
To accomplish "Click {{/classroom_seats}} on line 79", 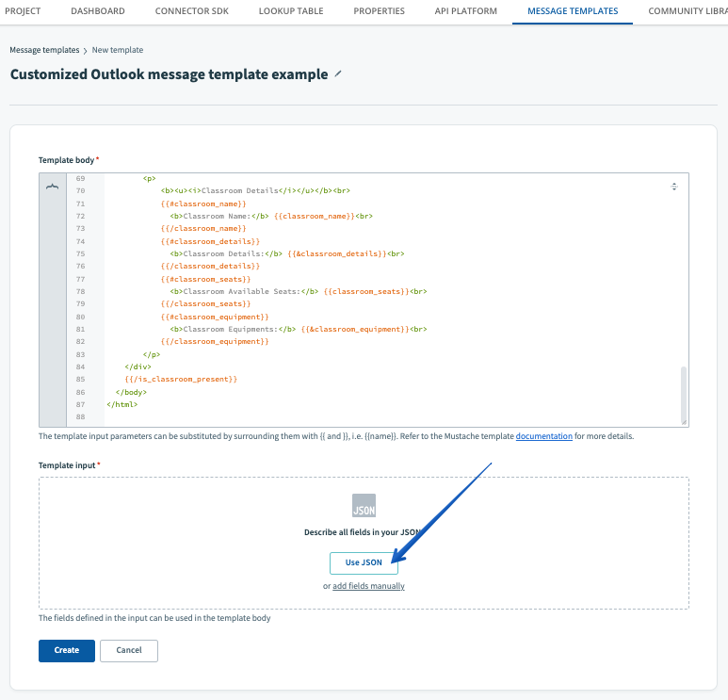I will pos(205,303).
